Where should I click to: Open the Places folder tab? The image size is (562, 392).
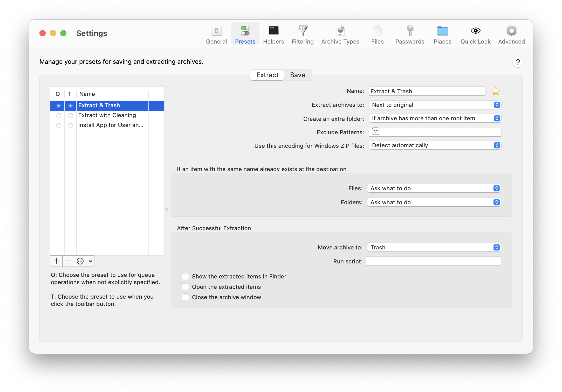click(442, 34)
